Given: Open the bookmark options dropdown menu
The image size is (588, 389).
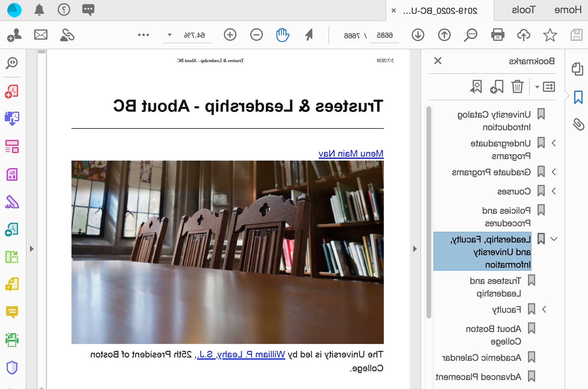Looking at the screenshot, I should tap(545, 87).
